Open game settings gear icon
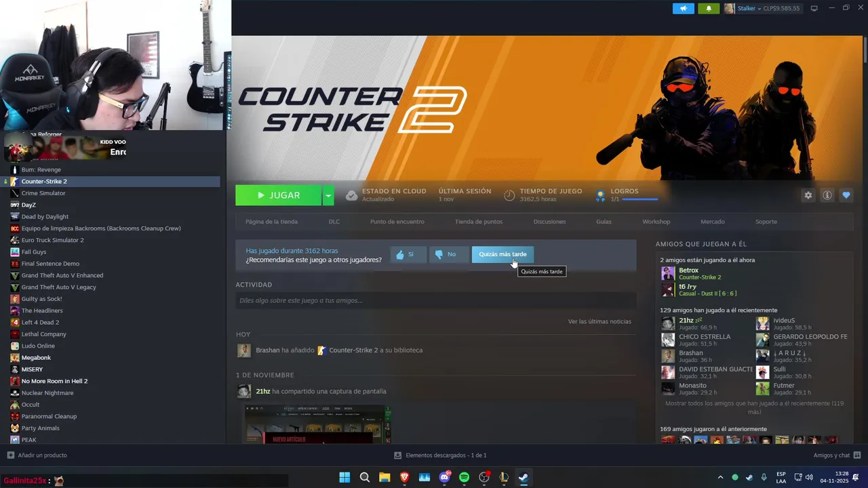Viewport: 868px width, 488px height. 808,195
